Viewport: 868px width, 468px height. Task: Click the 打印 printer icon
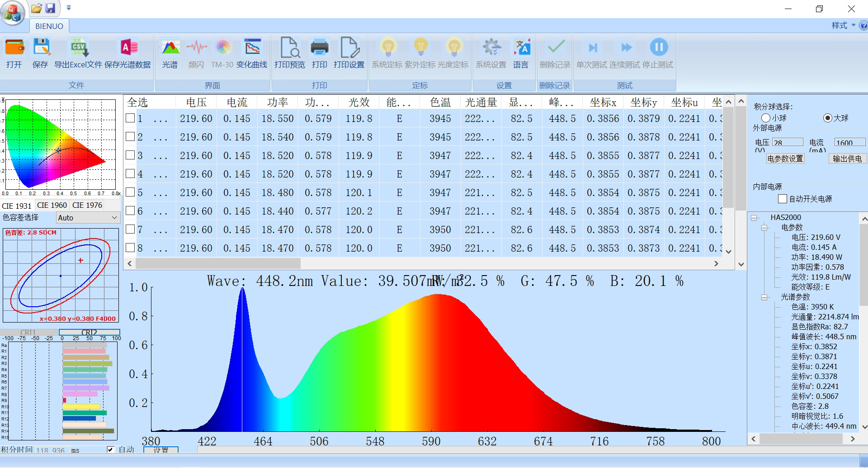[x=319, y=48]
